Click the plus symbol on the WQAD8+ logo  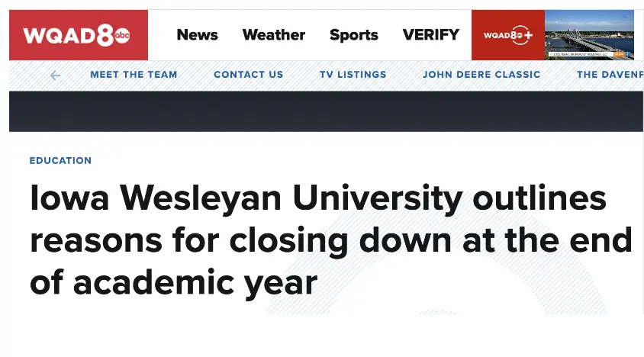pyautogui.click(x=527, y=35)
